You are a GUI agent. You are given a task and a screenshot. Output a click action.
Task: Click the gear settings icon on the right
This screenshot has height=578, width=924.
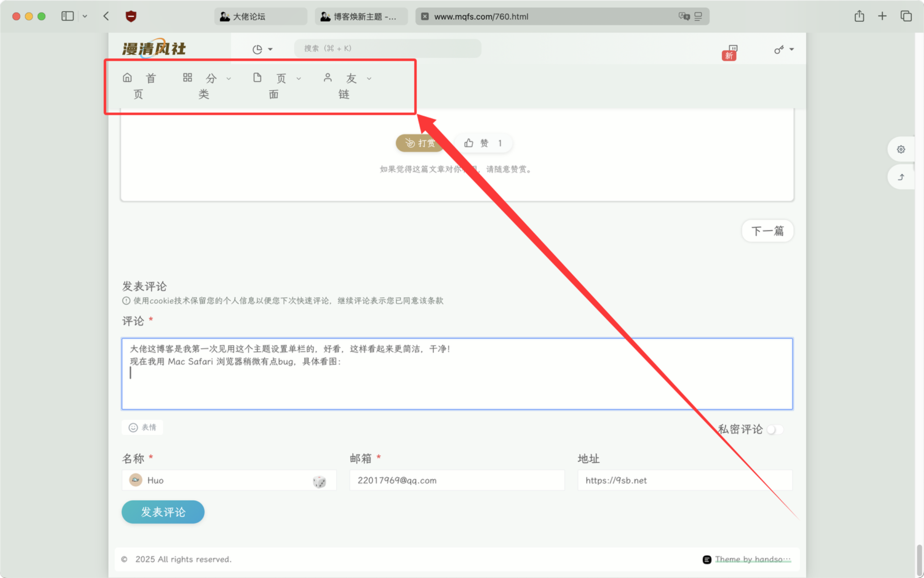(901, 149)
